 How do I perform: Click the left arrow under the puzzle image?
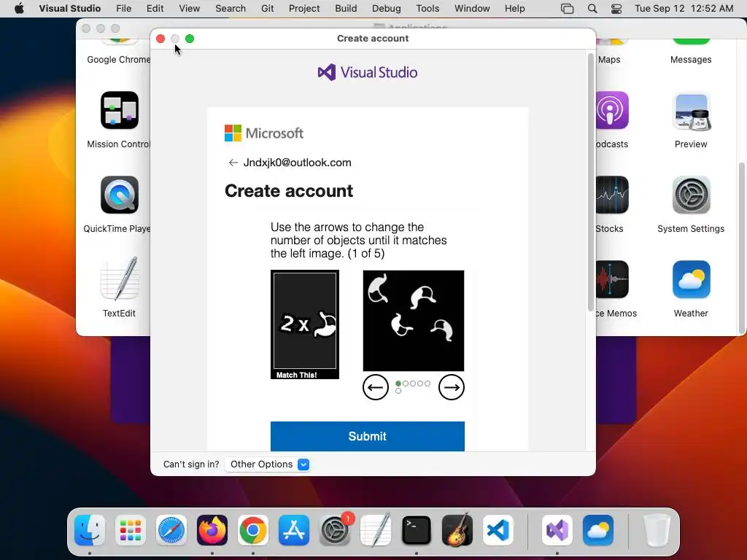pyautogui.click(x=376, y=387)
